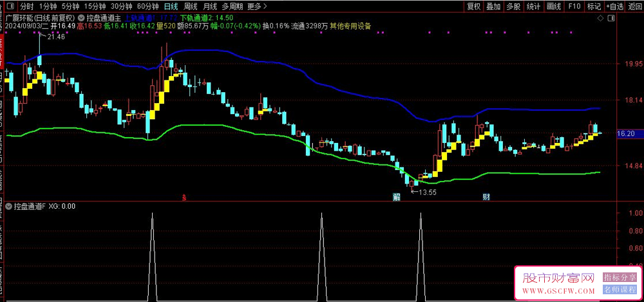Click the 其他专用设备 industry label
This screenshot has width=644, height=302.
point(350,26)
